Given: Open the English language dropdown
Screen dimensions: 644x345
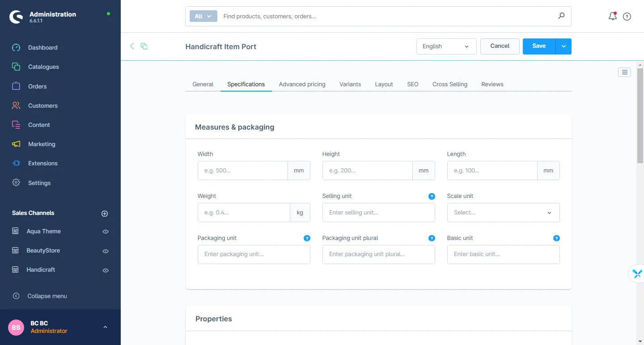Looking at the screenshot, I should [x=446, y=46].
